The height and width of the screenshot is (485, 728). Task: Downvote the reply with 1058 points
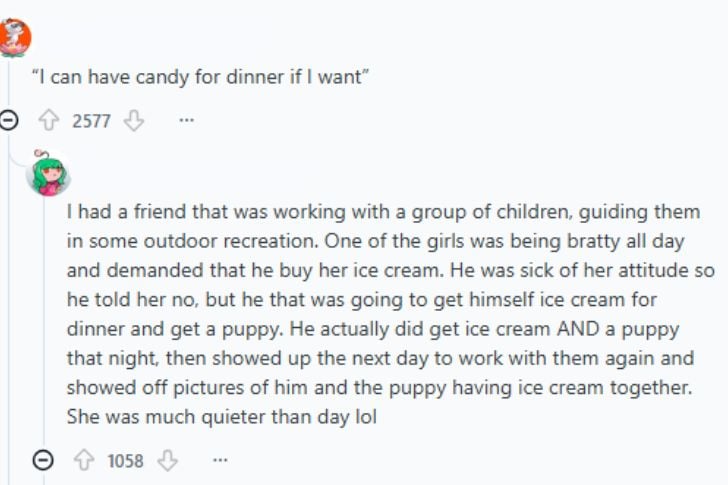point(169,461)
